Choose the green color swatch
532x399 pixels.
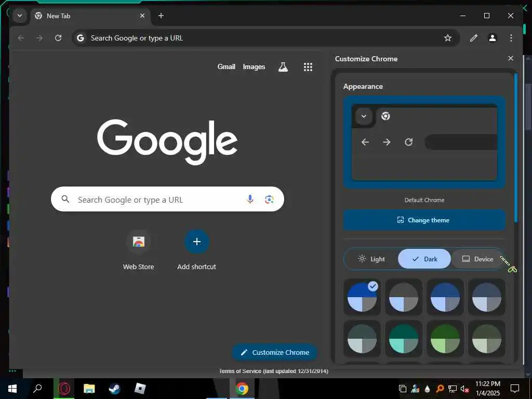click(x=445, y=339)
